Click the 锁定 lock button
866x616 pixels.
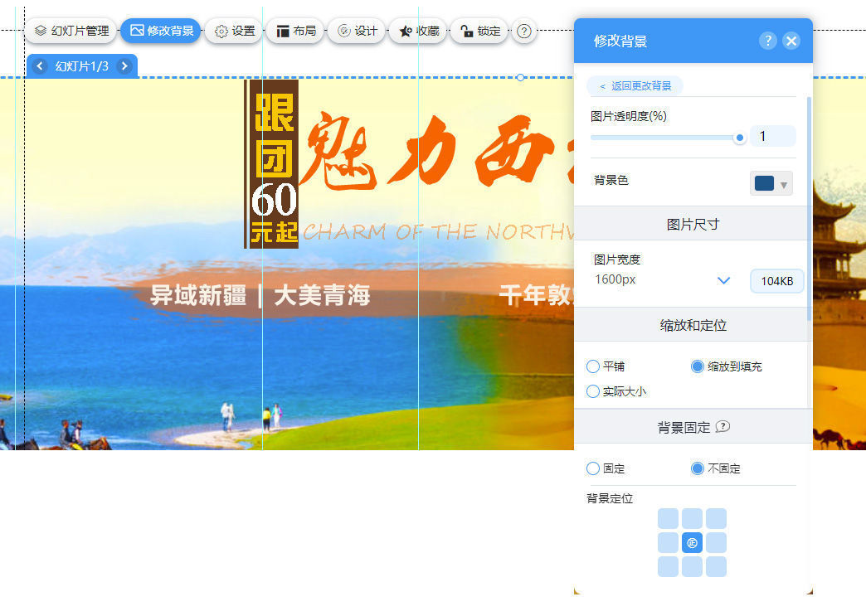coord(479,31)
